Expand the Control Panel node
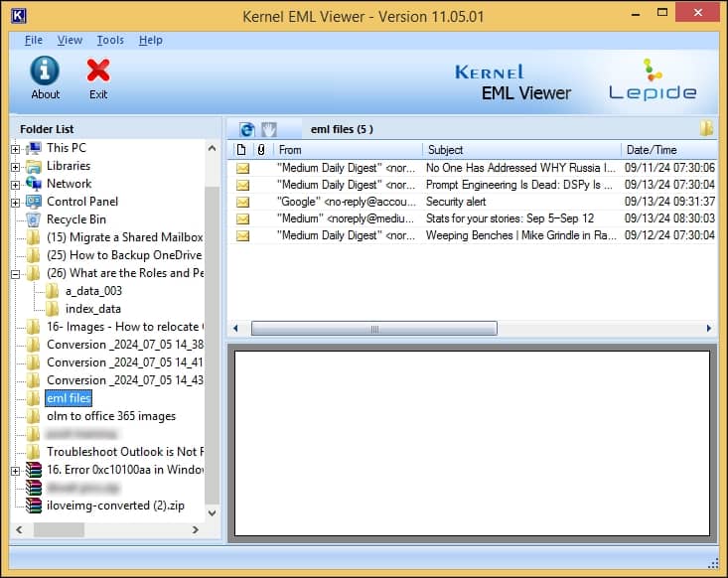 point(15,203)
